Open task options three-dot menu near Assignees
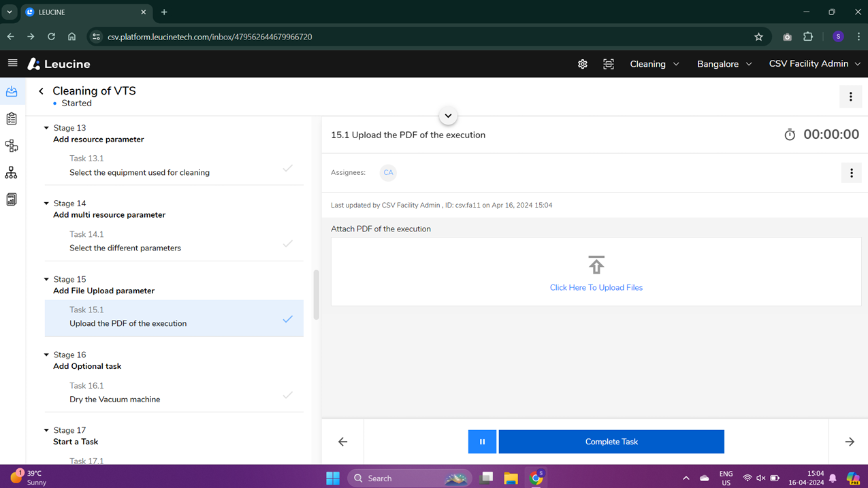The width and height of the screenshot is (868, 488). pyautogui.click(x=851, y=173)
